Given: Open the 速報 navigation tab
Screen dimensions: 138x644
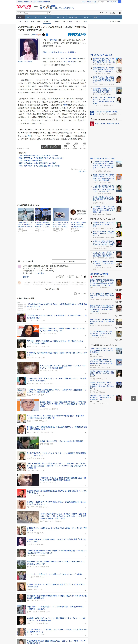Looking at the screenshot, I should click(x=28, y=17).
